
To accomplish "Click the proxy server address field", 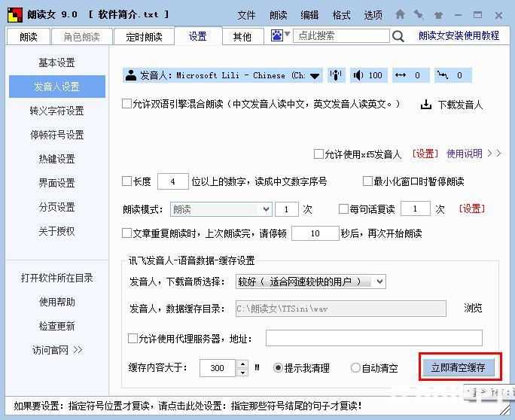I will [374, 338].
